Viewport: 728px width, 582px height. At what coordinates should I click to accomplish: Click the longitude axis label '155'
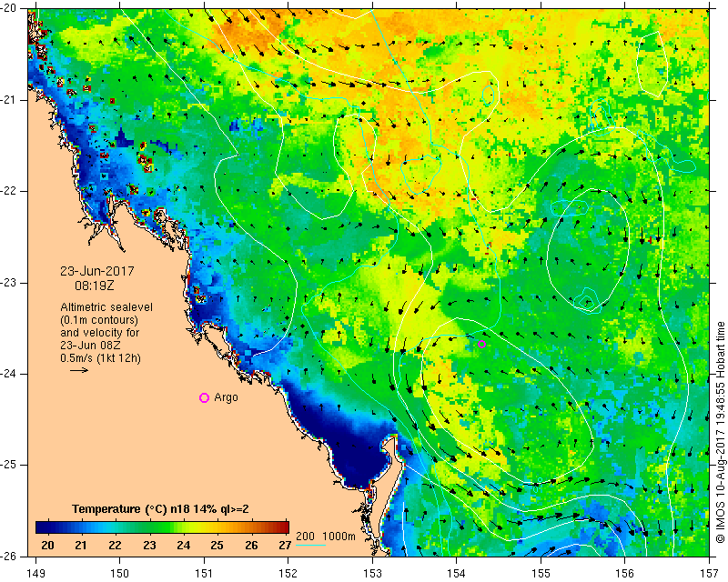(x=541, y=574)
